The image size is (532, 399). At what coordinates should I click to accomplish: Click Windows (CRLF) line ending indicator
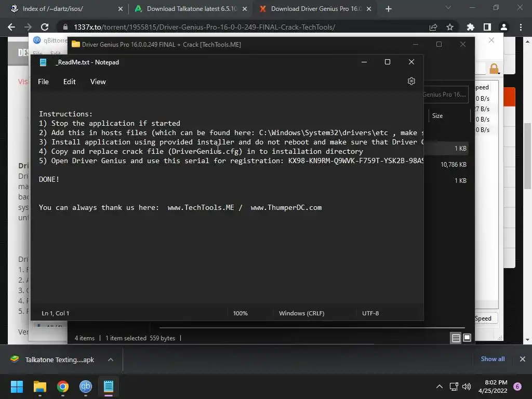302,313
